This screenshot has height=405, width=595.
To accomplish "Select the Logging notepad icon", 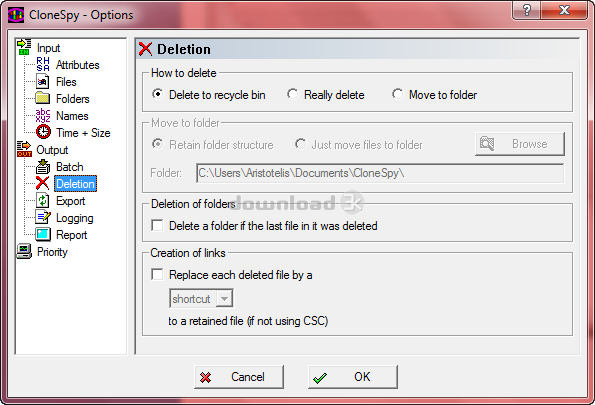I will [43, 217].
